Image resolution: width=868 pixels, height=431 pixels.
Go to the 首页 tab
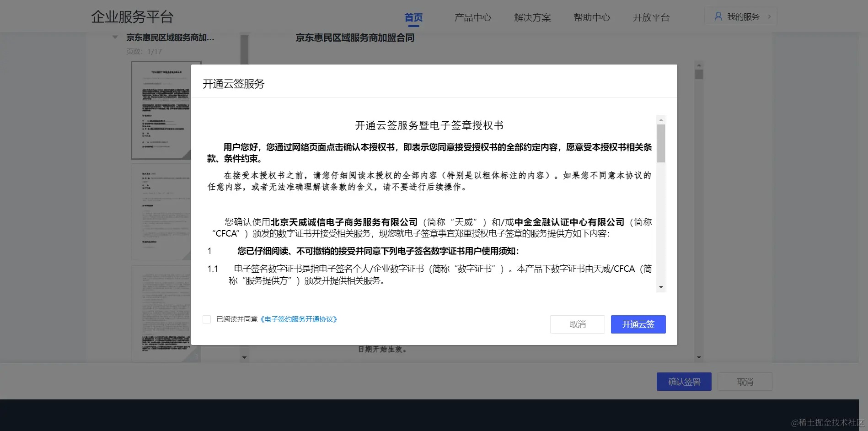coord(413,17)
